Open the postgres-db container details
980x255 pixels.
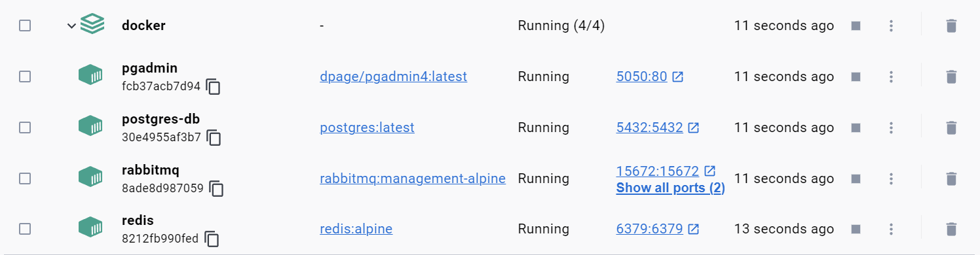coord(160,119)
